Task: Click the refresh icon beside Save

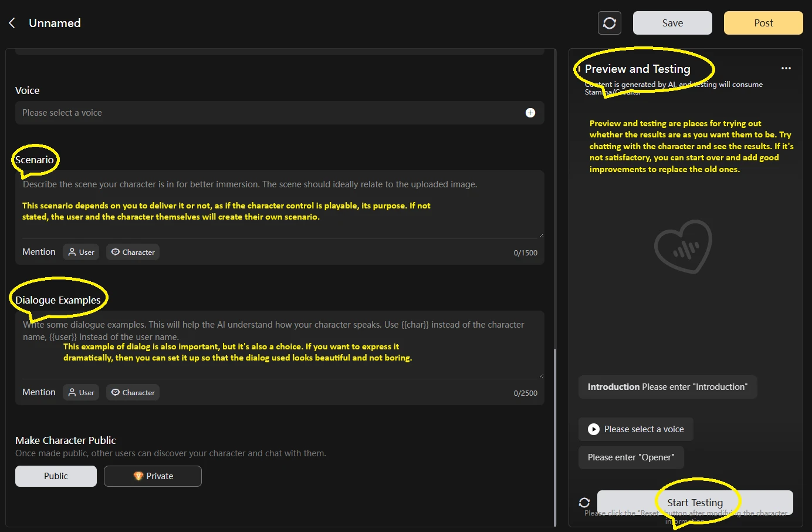Action: (609, 23)
